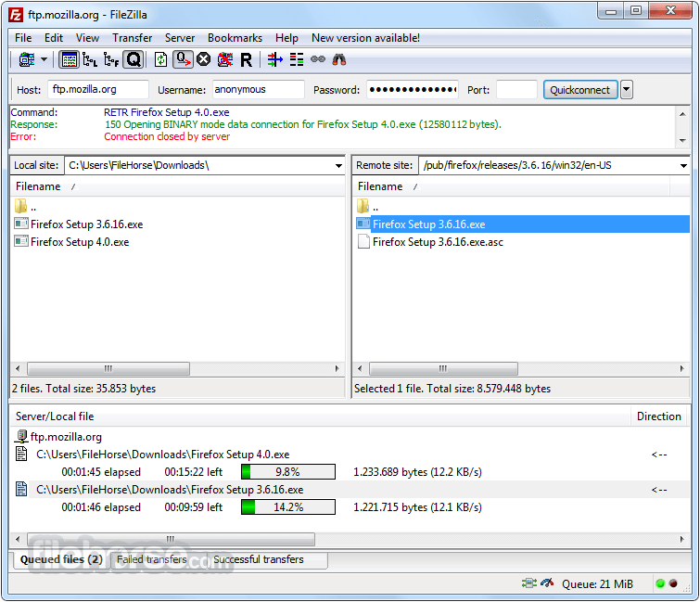
Task: Click remote pane horizontal scrollbar
Action: click(443, 369)
